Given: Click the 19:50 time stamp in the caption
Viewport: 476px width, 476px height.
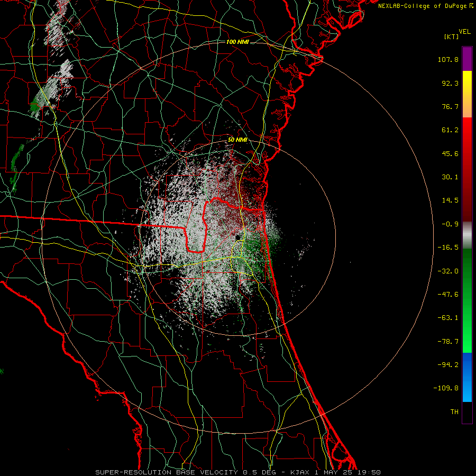Looking at the screenshot, I should click(x=370, y=472).
